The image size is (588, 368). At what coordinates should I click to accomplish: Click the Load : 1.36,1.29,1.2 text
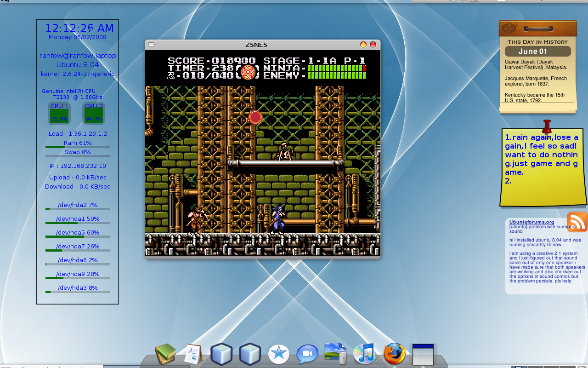(x=78, y=134)
